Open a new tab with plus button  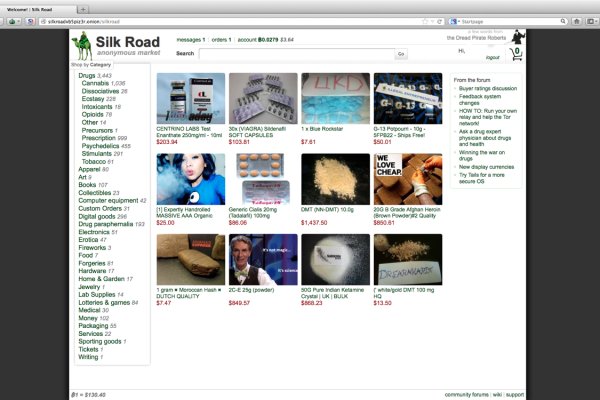83,9
